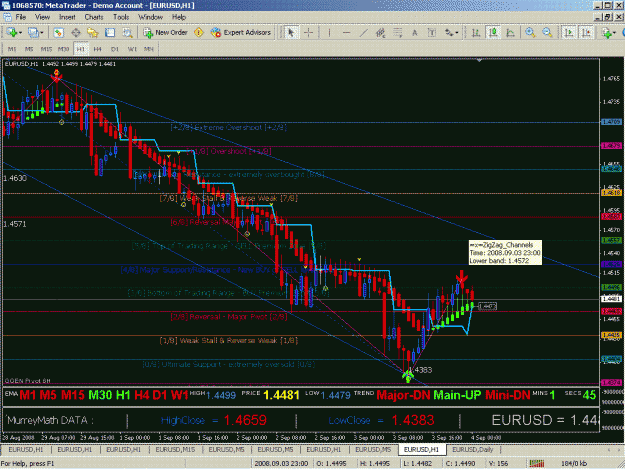Click the ZigZag_Channels tooltip box
625x469 pixels.
click(x=505, y=253)
